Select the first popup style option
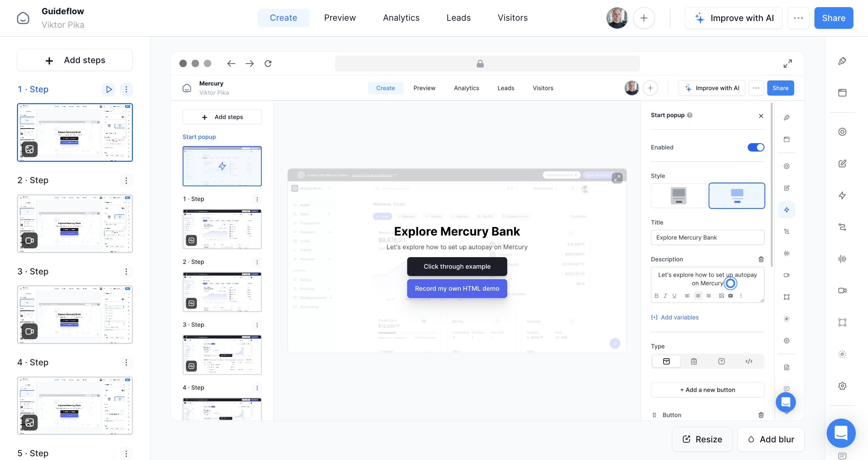 pyautogui.click(x=678, y=196)
